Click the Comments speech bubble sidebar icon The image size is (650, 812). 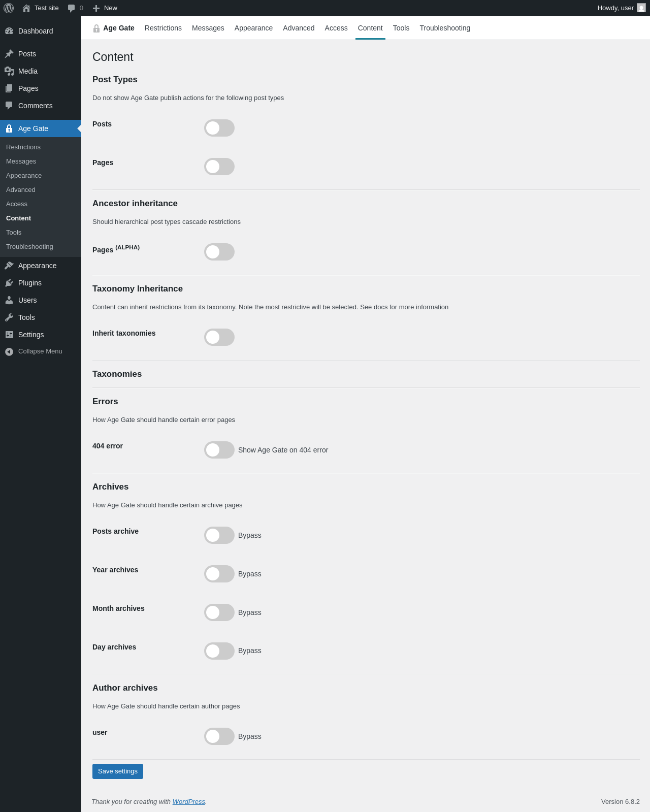pos(9,106)
